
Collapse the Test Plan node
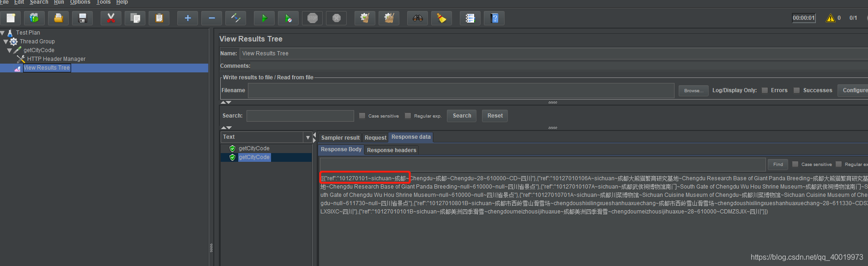pos(3,33)
